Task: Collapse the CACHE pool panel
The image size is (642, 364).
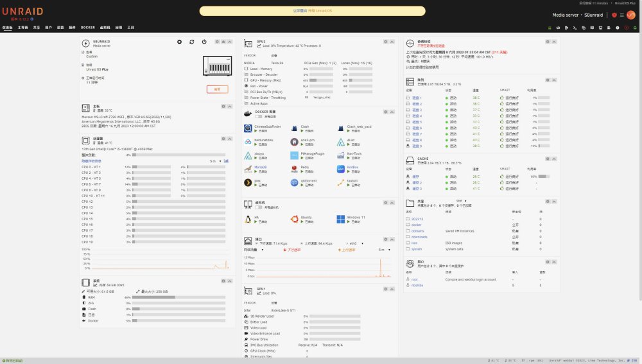Action: [554, 159]
